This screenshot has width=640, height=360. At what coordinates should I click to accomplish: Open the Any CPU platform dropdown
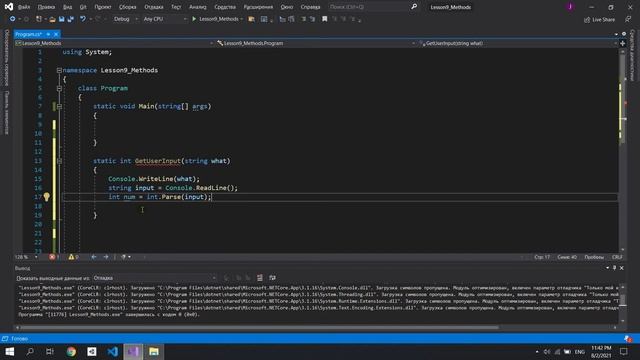(164, 19)
